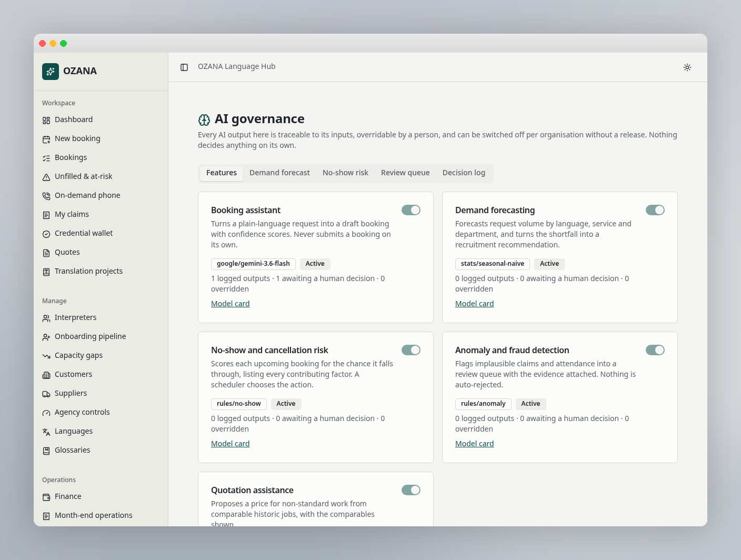The width and height of the screenshot is (741, 560).
Task: Click the Bookings list icon
Action: [46, 158]
